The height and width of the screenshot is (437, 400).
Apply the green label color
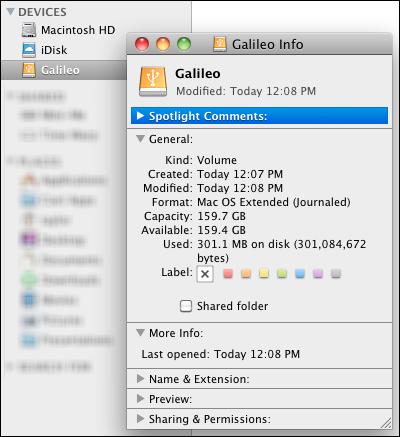tap(282, 274)
